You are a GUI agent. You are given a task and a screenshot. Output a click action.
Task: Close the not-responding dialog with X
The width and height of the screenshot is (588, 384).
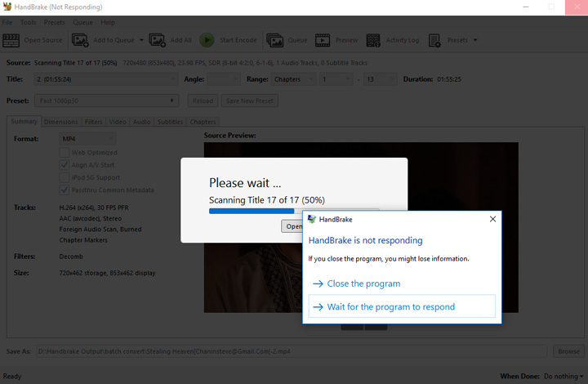pyautogui.click(x=492, y=219)
